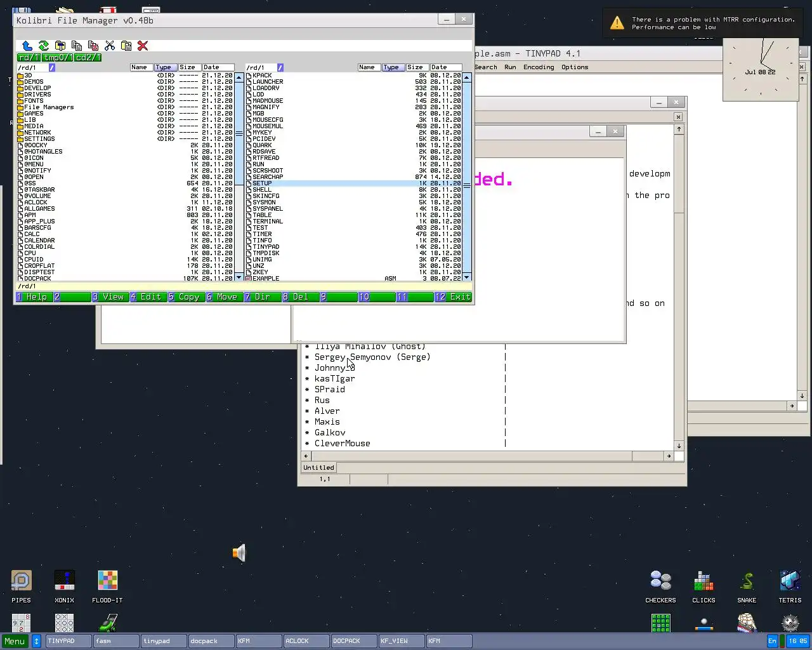Sort left panel by Size
Viewport: 812px width, 650px height.
coord(188,67)
